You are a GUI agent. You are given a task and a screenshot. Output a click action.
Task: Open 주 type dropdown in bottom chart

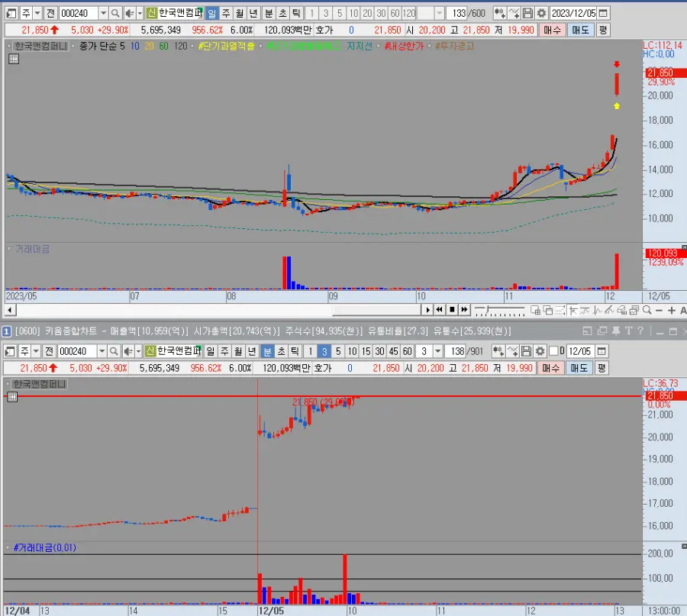tap(36, 351)
